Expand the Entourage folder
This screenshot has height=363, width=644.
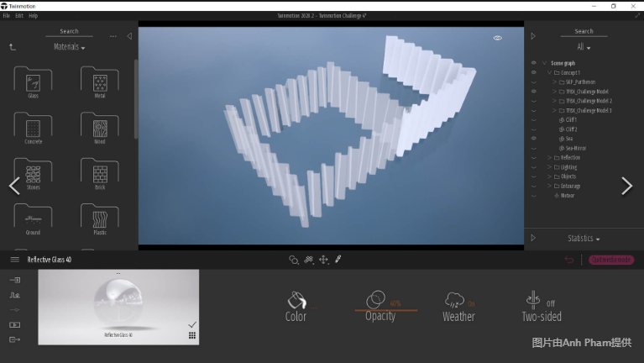[x=549, y=186]
